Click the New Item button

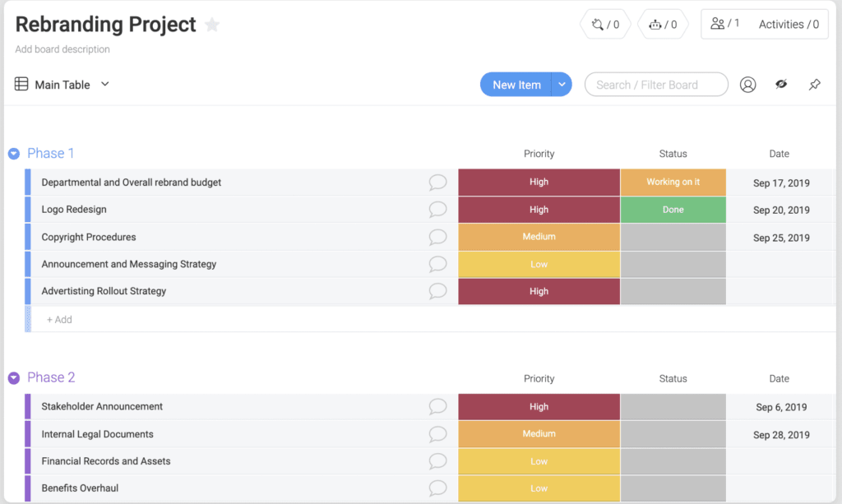click(x=516, y=84)
